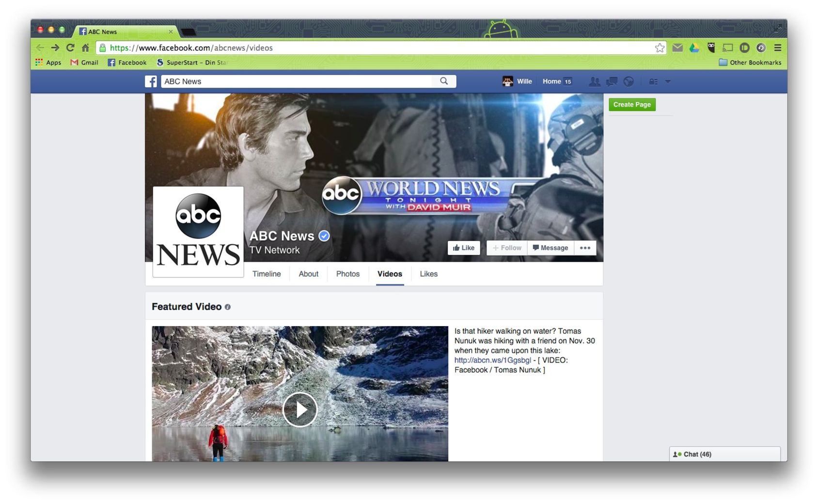Image resolution: width=818 pixels, height=504 pixels.
Task: Open the Google Drive extension icon
Action: pyautogui.click(x=694, y=47)
